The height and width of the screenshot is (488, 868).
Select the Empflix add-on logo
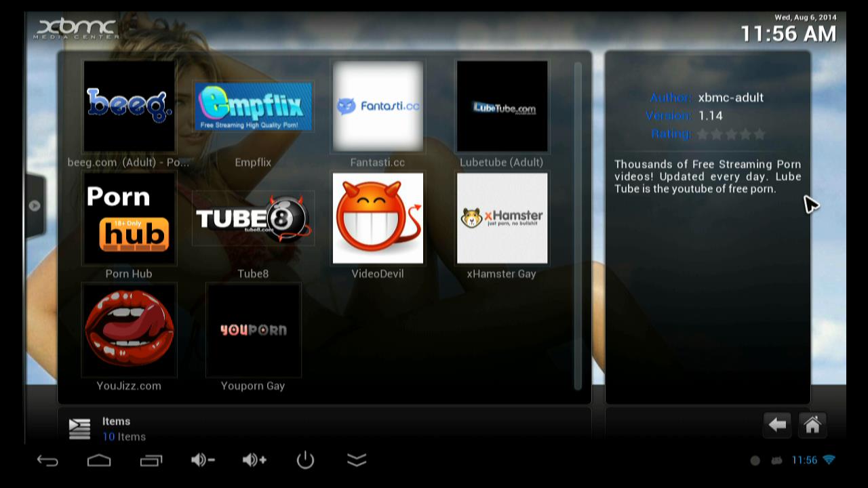[x=253, y=106]
